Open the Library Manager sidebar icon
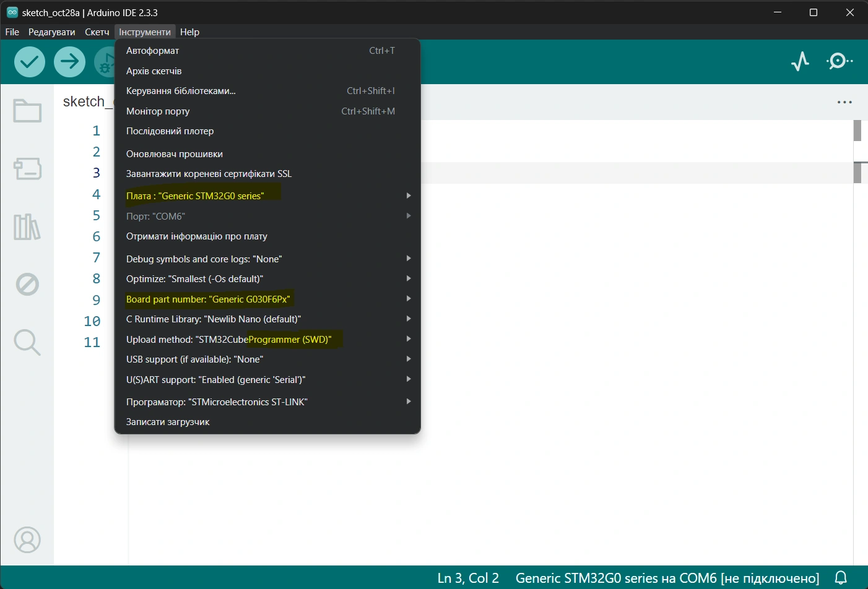The width and height of the screenshot is (868, 589). (x=27, y=226)
